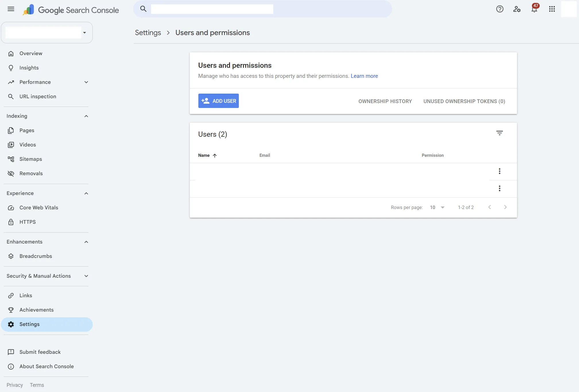Follow the Learn more link
This screenshot has width=579, height=392.
[x=364, y=76]
